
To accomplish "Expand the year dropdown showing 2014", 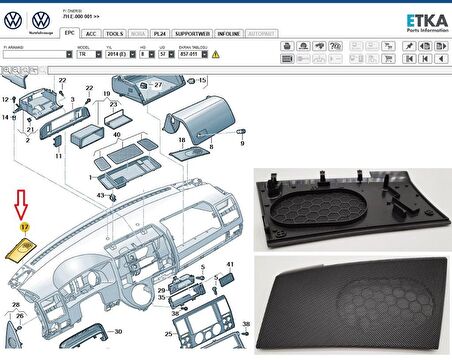I will point(121,54).
